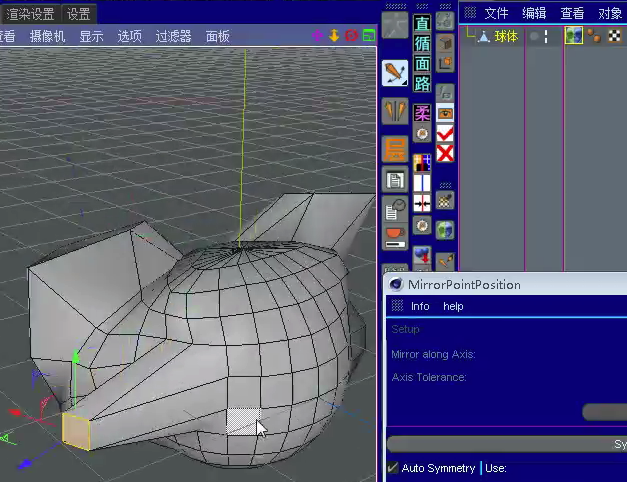Click the Axis Tolerance label
The height and width of the screenshot is (482, 627).
pyautogui.click(x=429, y=377)
